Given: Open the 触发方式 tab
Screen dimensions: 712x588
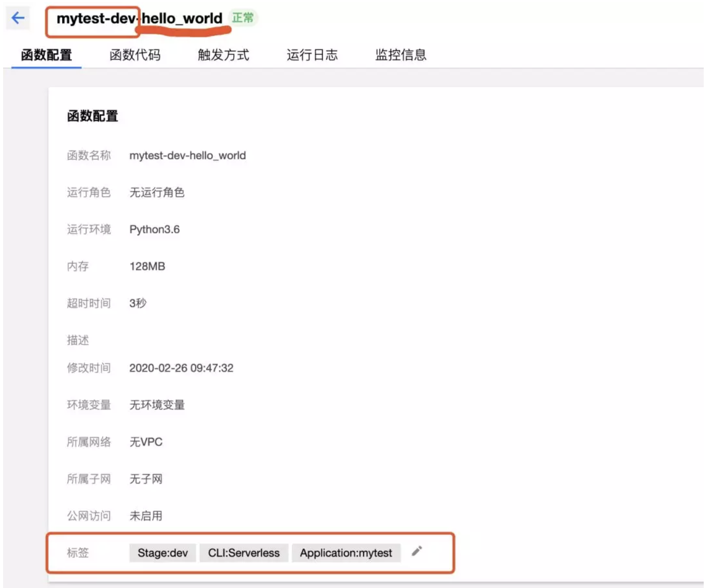Looking at the screenshot, I should 224,55.
